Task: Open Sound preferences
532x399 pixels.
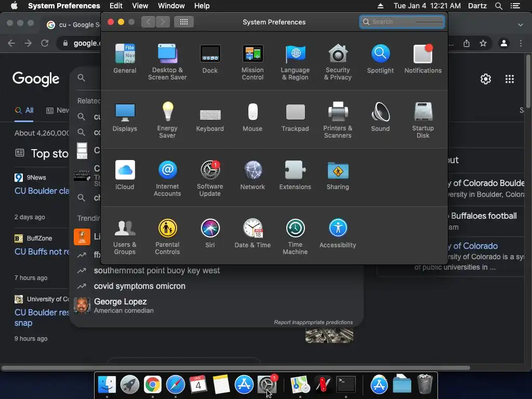Action: pos(380,117)
